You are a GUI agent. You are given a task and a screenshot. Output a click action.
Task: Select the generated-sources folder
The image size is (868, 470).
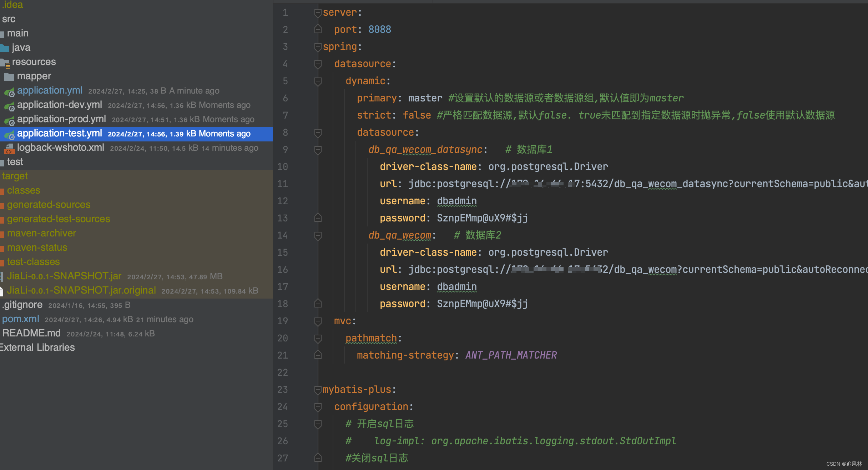click(x=49, y=205)
